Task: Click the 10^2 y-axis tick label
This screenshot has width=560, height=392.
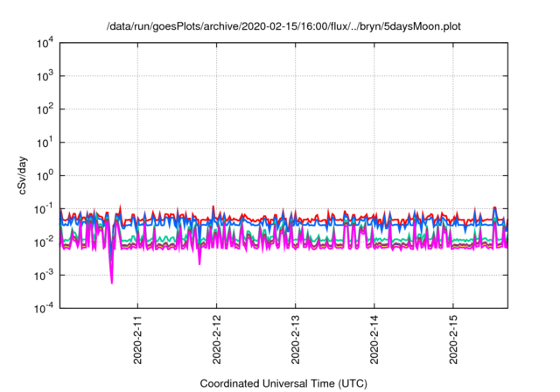Action: coord(45,109)
